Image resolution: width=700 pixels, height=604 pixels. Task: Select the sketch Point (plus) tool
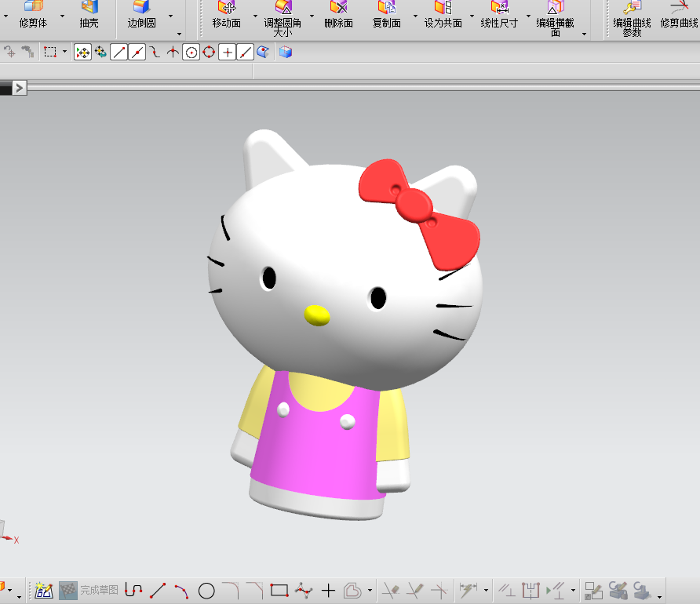click(328, 591)
